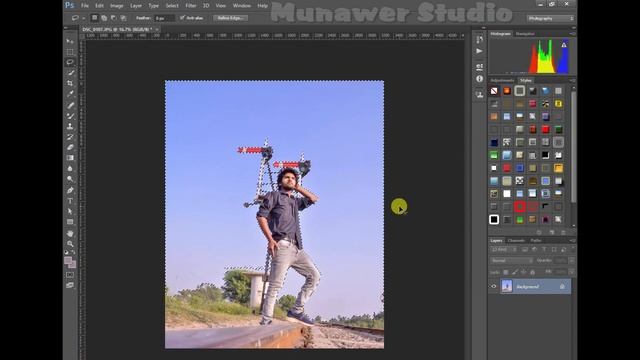Open the File menu

(84, 6)
